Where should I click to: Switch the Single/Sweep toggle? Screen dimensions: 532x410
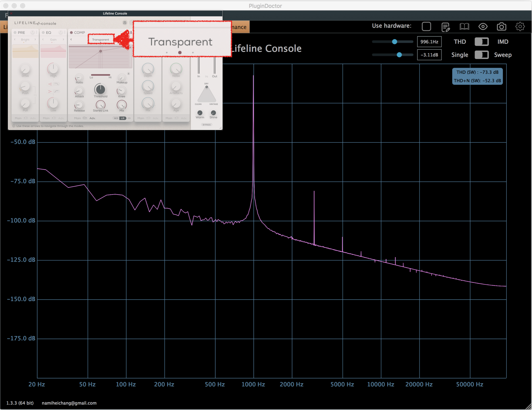(x=481, y=55)
